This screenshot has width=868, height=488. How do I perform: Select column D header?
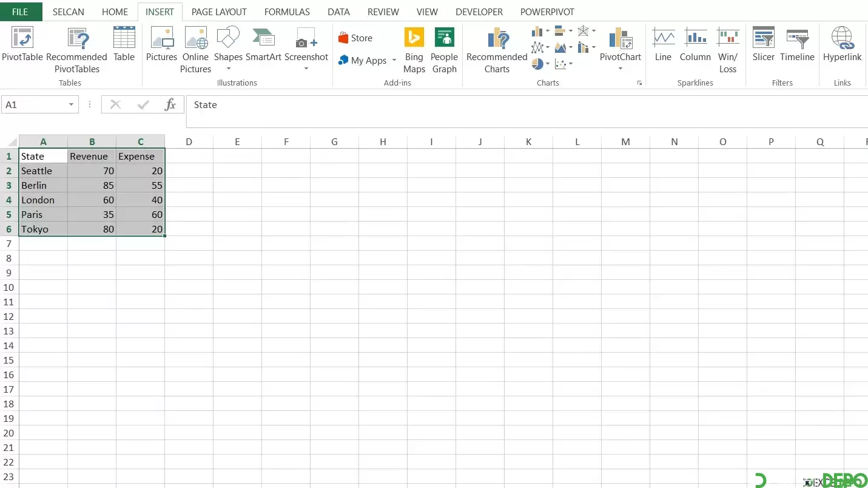pos(189,141)
